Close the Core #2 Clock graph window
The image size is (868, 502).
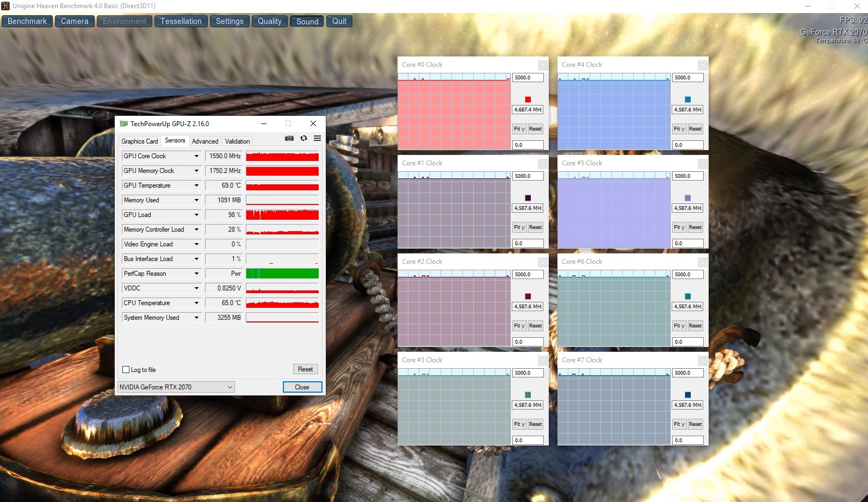coord(542,262)
